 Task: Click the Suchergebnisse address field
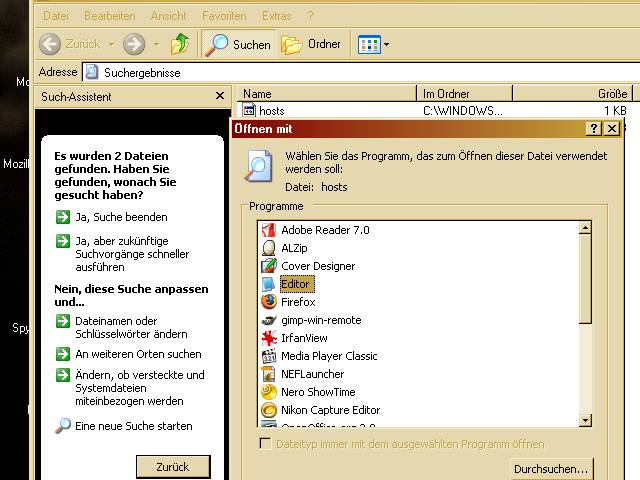(x=361, y=72)
